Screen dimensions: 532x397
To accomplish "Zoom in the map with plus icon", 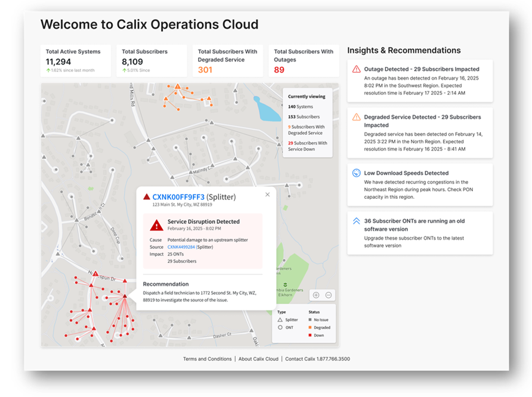I will tap(316, 295).
